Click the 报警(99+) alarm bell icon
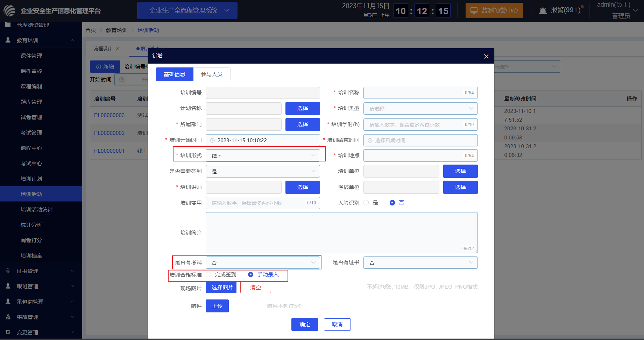The width and height of the screenshot is (644, 340). click(x=543, y=10)
